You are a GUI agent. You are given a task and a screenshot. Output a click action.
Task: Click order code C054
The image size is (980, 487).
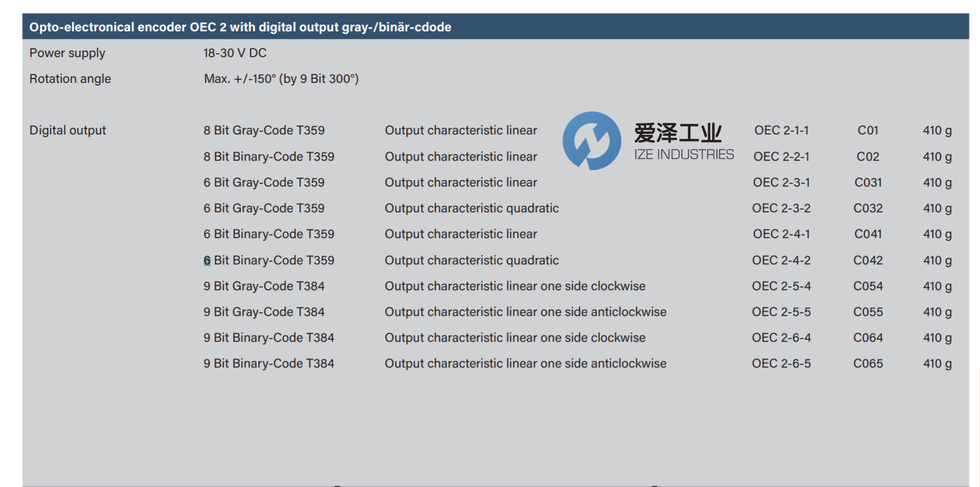pos(868,286)
